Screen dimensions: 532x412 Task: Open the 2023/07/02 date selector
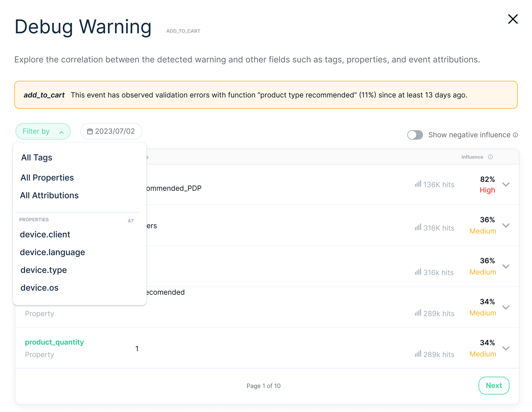coord(111,131)
